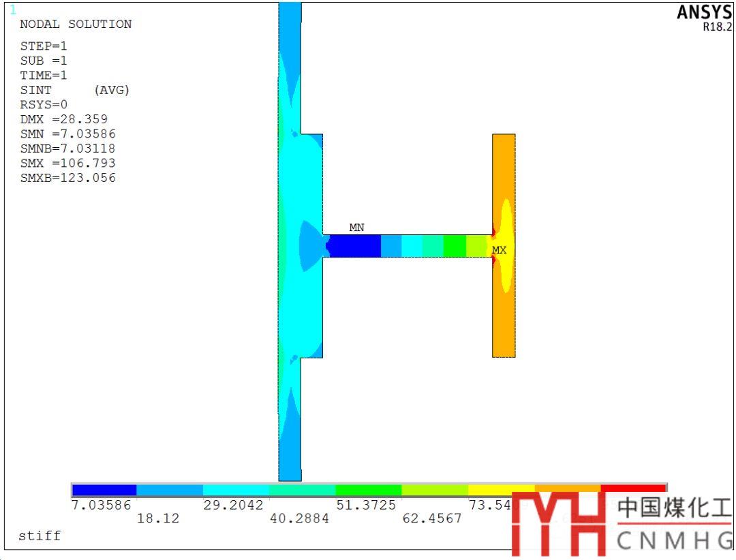Click the 40.2884 legend value
The width and height of the screenshot is (736, 560).
tap(299, 519)
